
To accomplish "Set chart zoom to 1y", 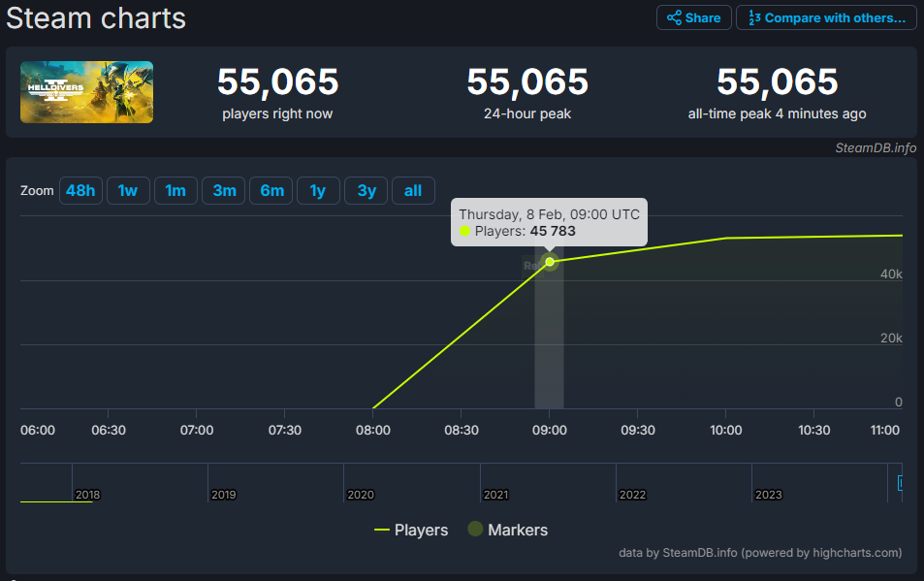I will (318, 191).
